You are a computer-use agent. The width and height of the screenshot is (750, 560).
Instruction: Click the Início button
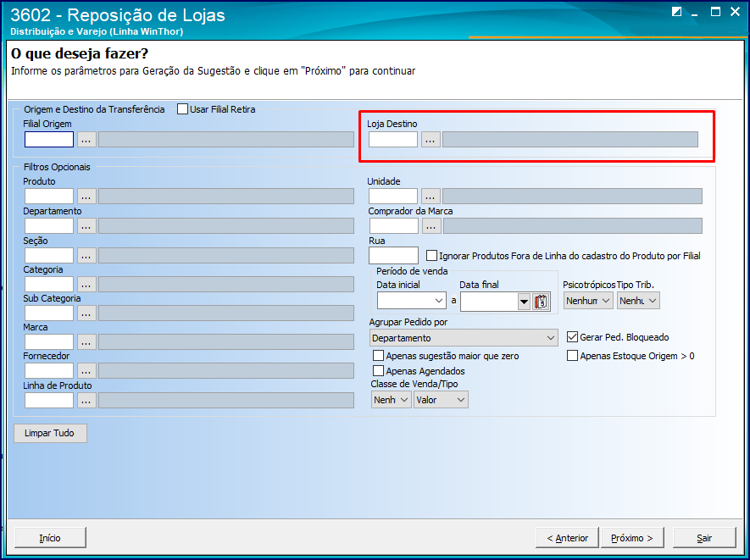[50, 538]
